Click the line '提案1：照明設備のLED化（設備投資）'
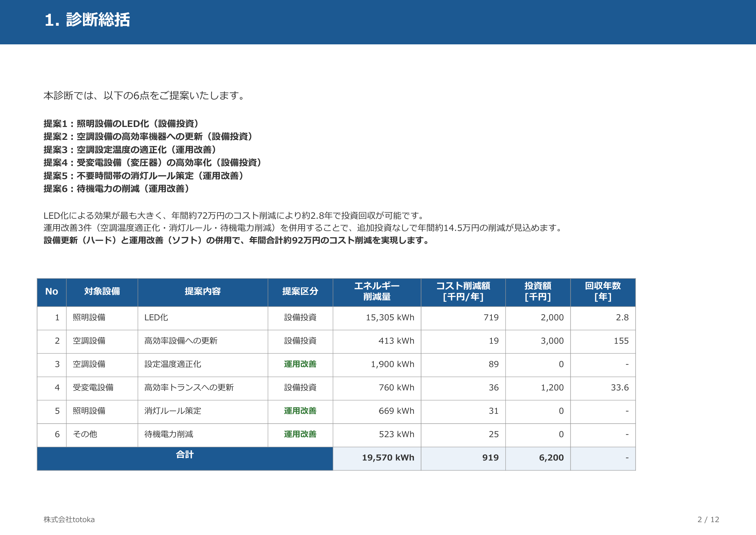Image resolution: width=756 pixels, height=535 pixels. click(x=121, y=124)
